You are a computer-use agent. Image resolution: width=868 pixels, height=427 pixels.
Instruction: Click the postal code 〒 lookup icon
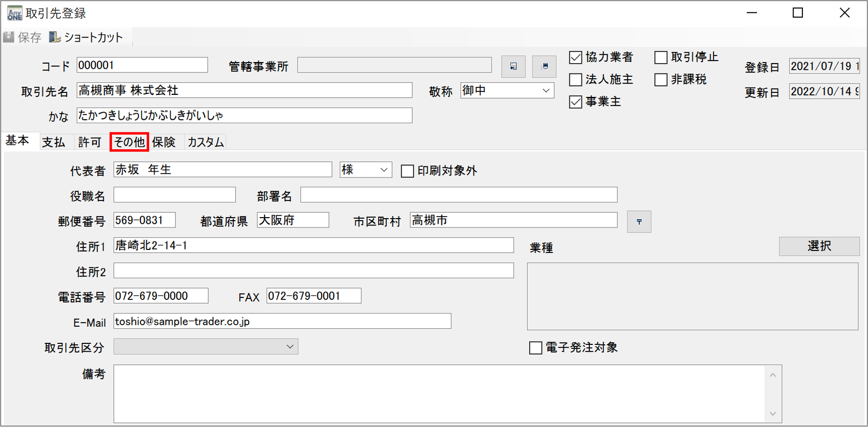coord(639,222)
